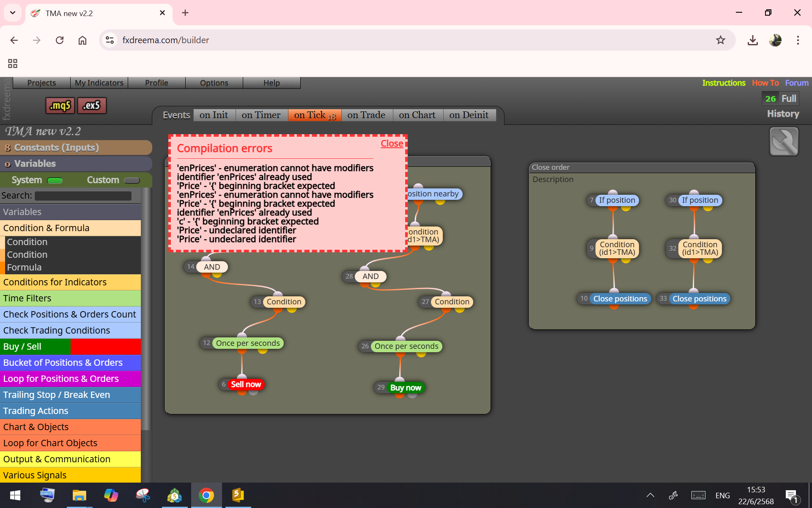This screenshot has width=812, height=508.
Task: Export the project as .ex5 file
Action: coord(92,105)
